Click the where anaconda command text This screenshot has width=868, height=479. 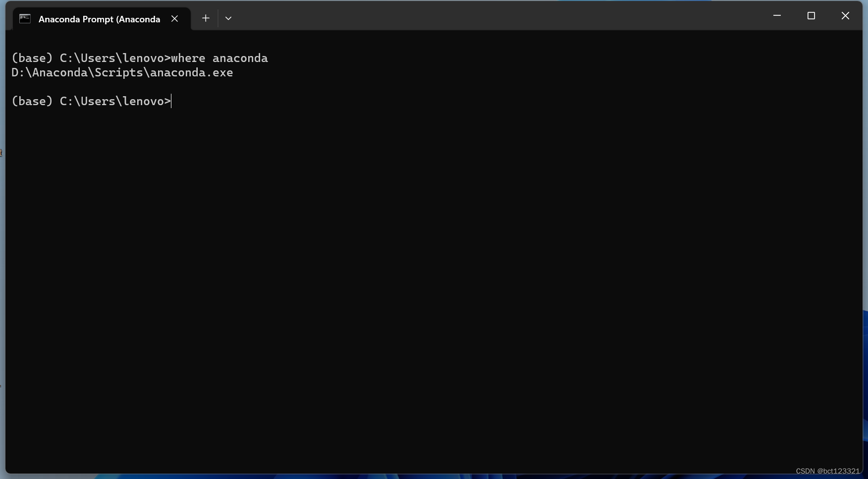[x=219, y=58]
